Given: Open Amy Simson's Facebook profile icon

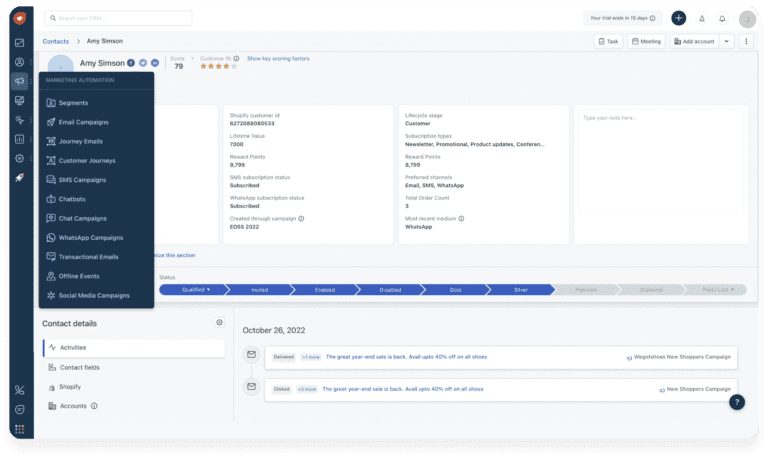Looking at the screenshot, I should pyautogui.click(x=131, y=63).
